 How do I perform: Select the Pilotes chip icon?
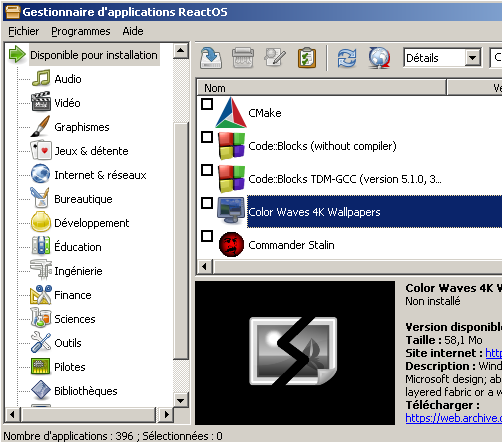tap(41, 366)
